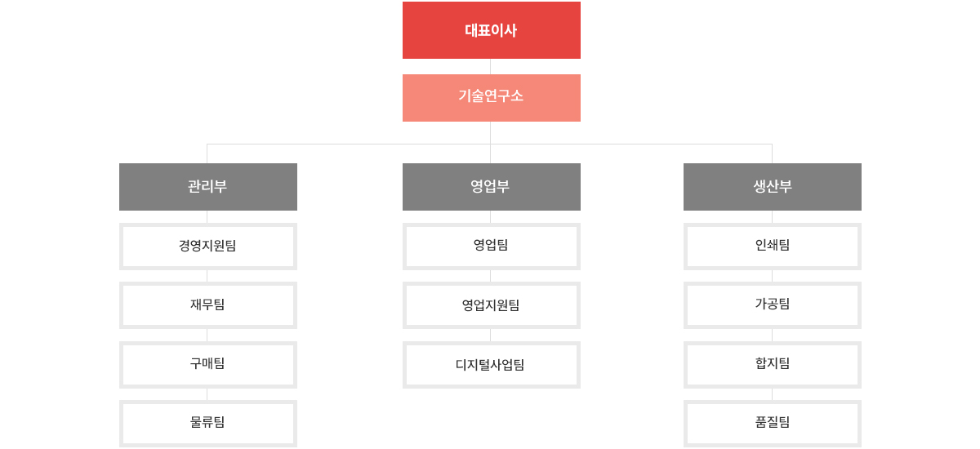Open the 디지털사업팀 team box
Screen dimensions: 980x449
(x=492, y=365)
